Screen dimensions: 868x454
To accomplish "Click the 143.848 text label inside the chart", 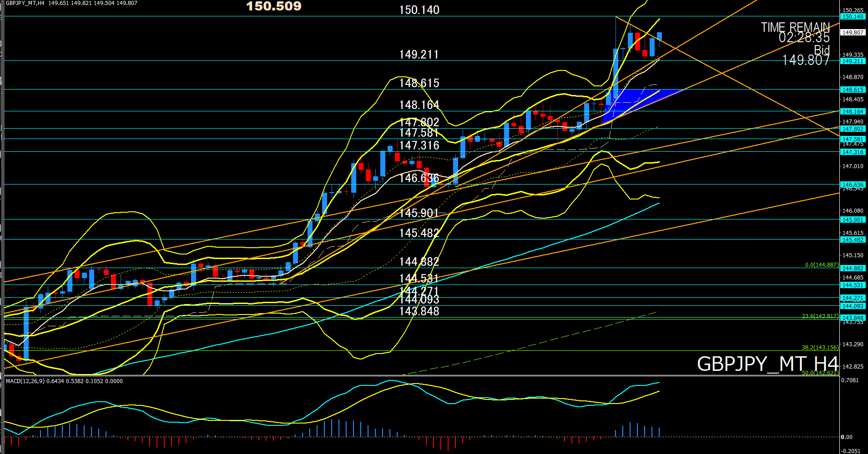I will point(419,311).
